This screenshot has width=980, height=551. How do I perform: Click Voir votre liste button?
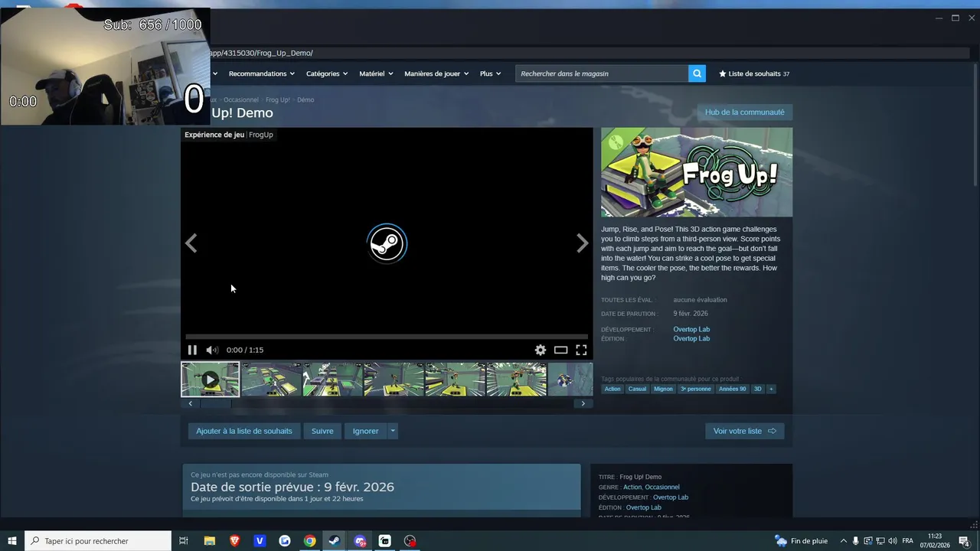[x=744, y=431]
